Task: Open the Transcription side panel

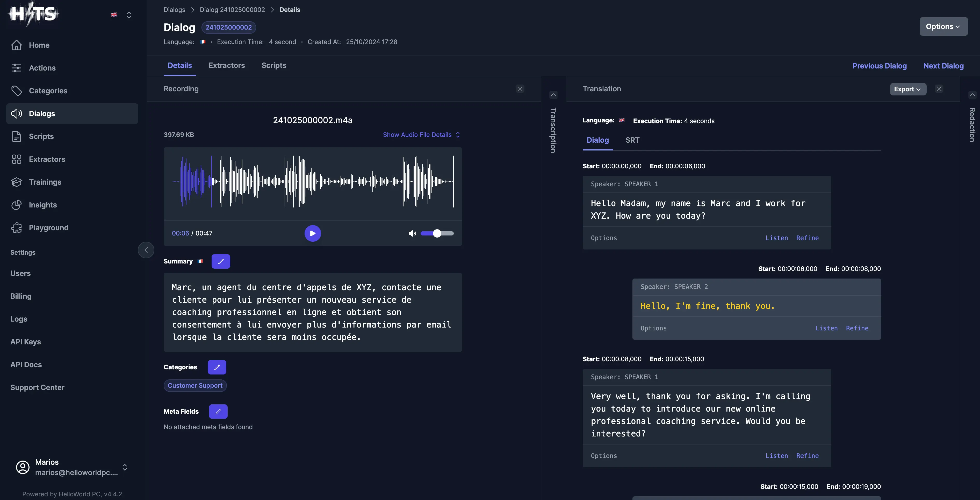Action: (553, 129)
